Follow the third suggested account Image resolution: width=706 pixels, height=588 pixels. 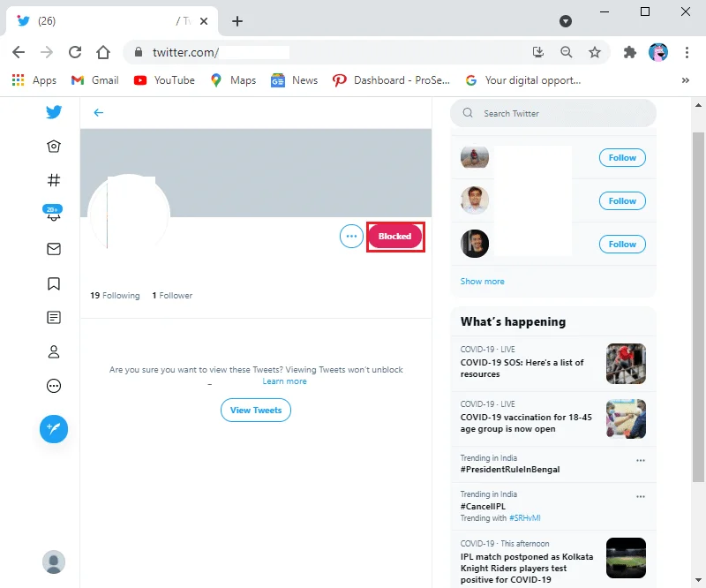622,245
